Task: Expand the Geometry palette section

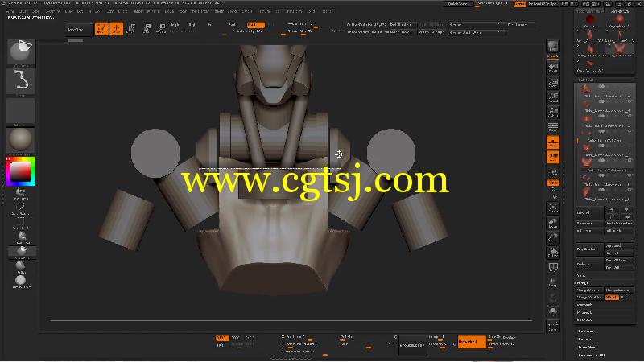Action: coord(588,331)
